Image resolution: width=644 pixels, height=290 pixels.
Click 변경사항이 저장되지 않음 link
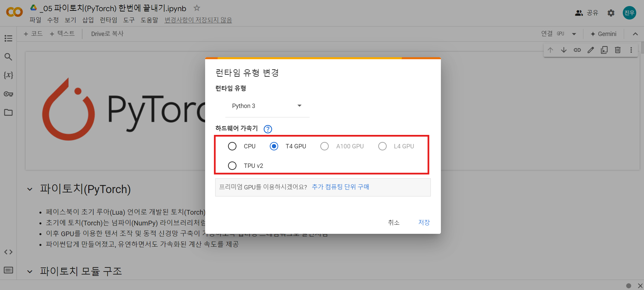click(x=198, y=20)
